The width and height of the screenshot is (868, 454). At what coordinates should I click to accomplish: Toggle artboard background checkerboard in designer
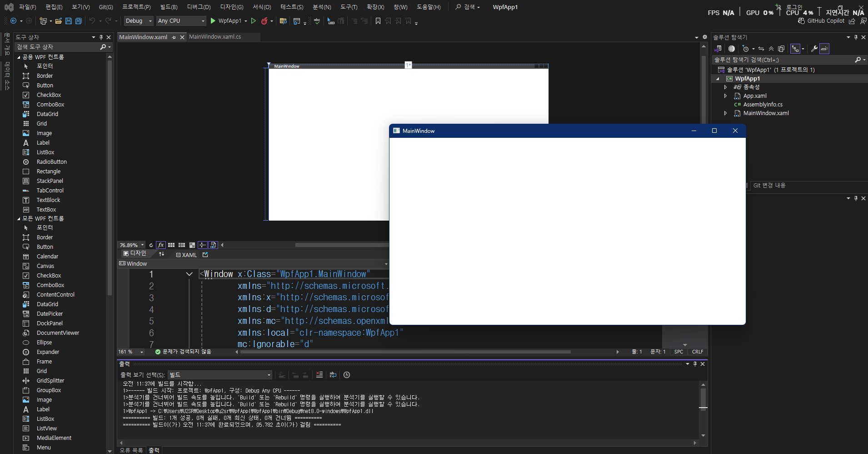[192, 245]
